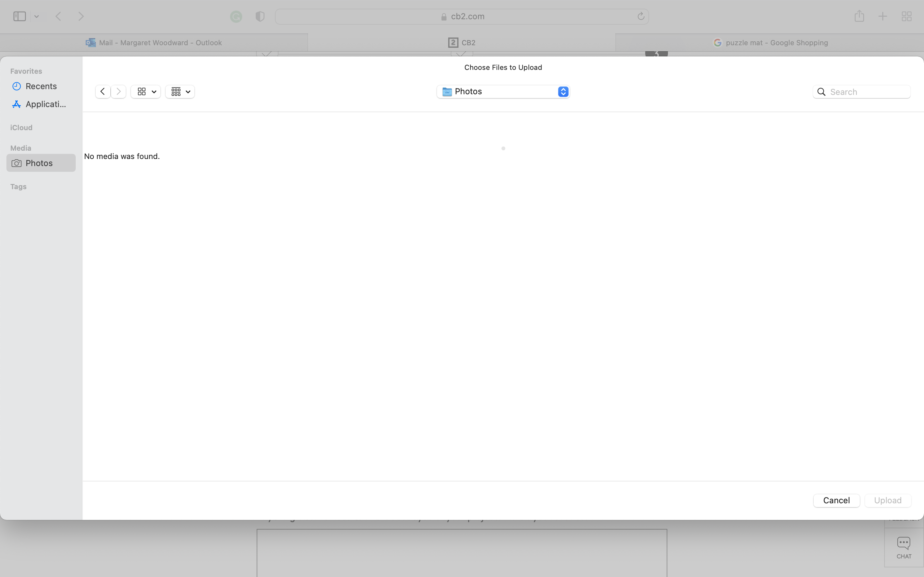This screenshot has width=924, height=577.
Task: Click the privacy shield icon
Action: 260,16
